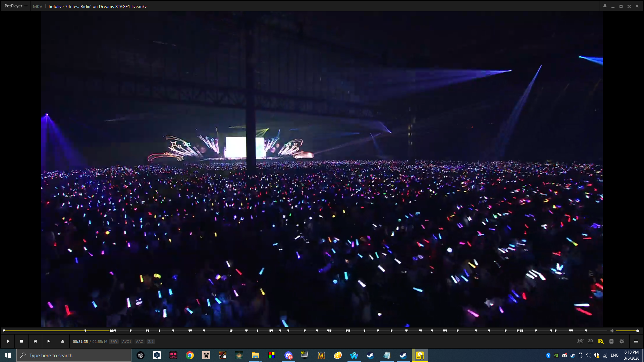Click the AAC audio codec label
The width and height of the screenshot is (644, 362).
140,342
